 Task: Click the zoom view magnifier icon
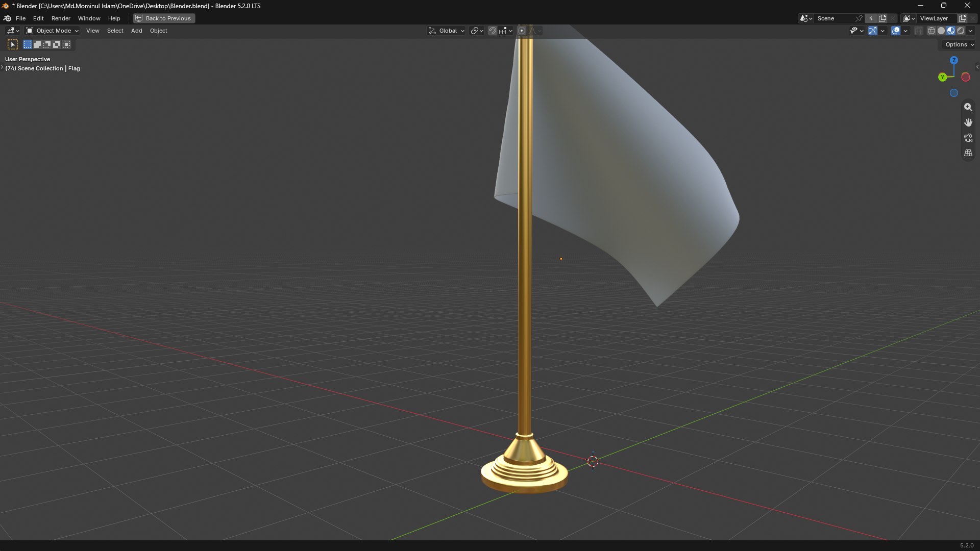click(968, 107)
